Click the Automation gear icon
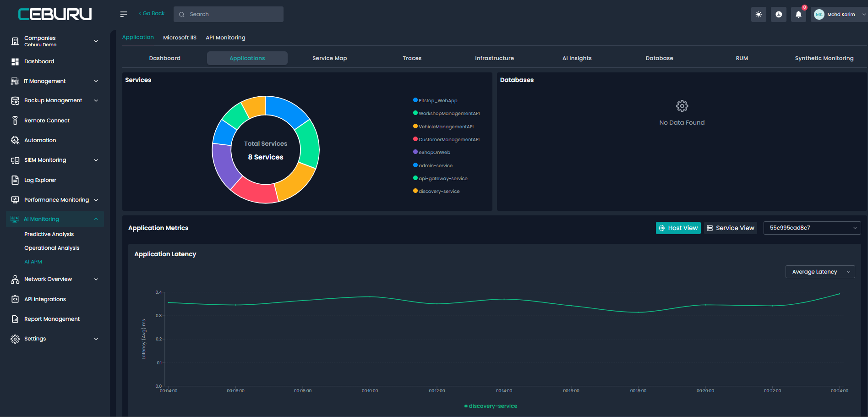This screenshot has height=417, width=868. [x=15, y=140]
